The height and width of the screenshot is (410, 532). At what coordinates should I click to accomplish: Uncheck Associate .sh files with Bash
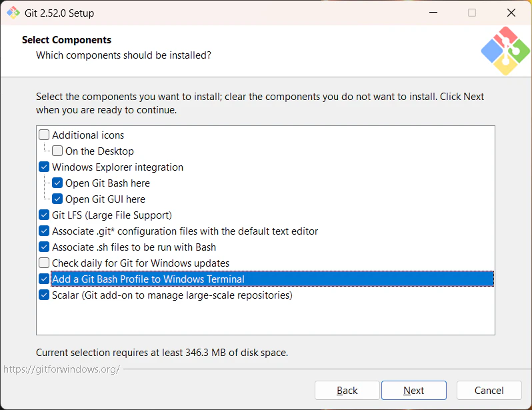tap(44, 247)
